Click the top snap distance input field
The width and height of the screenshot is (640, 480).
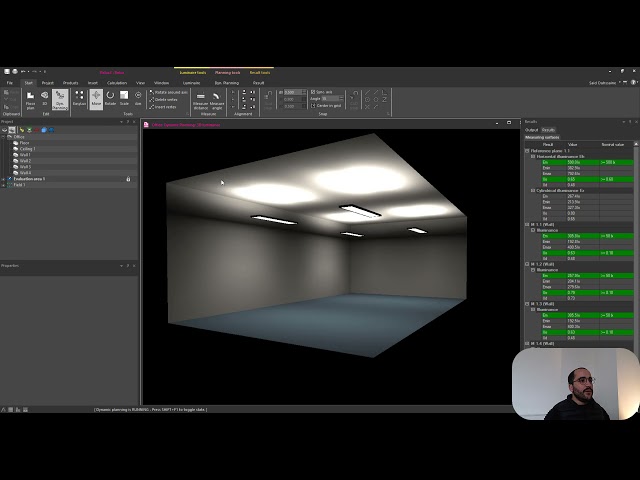[x=293, y=92]
